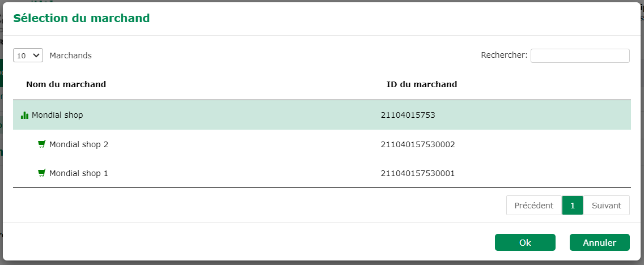Pick the Mondial shop 1 merchant name
Viewport: 644px width, 265px height.
(x=79, y=173)
